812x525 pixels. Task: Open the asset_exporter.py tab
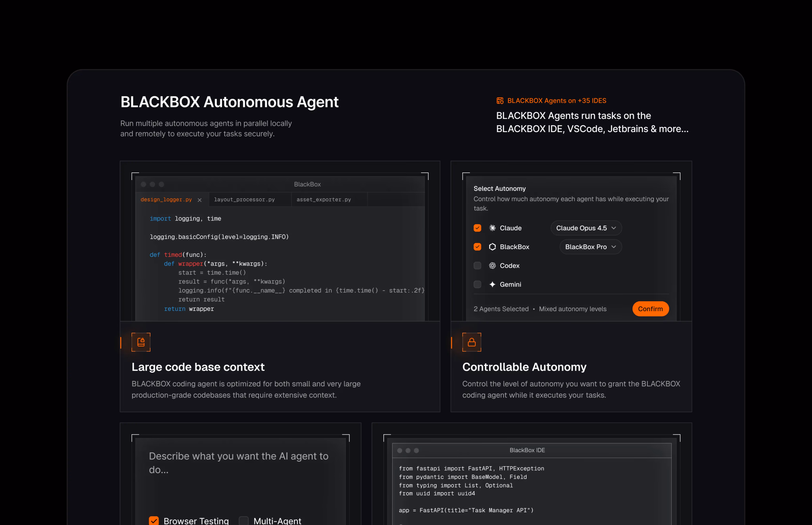click(x=324, y=199)
